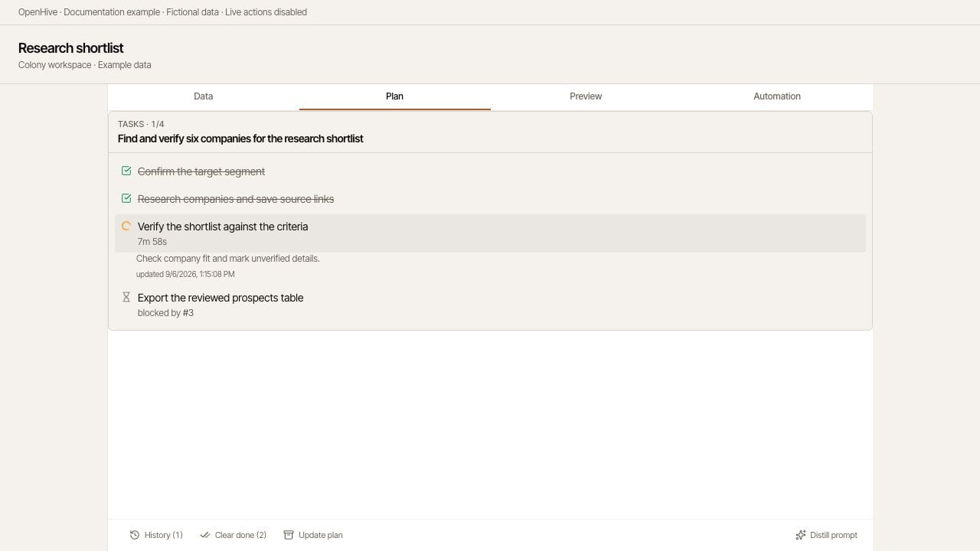Click the Update plan archive icon
This screenshot has height=551, width=980.
[x=289, y=535]
